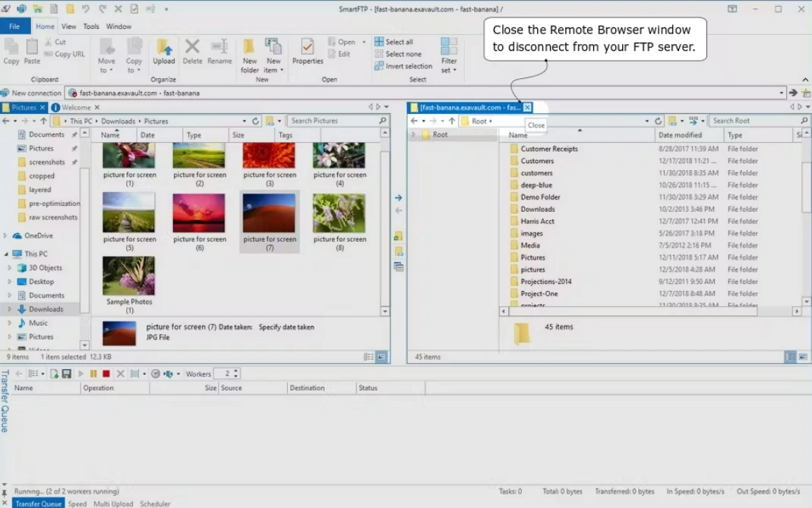Open the Window ribbon tab
The height and width of the screenshot is (508, 812).
pyautogui.click(x=118, y=27)
